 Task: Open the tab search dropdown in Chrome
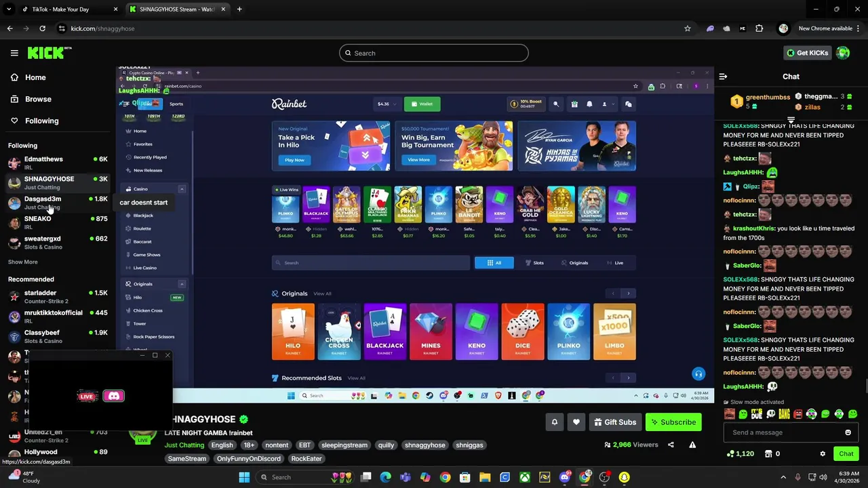pyautogui.click(x=9, y=9)
